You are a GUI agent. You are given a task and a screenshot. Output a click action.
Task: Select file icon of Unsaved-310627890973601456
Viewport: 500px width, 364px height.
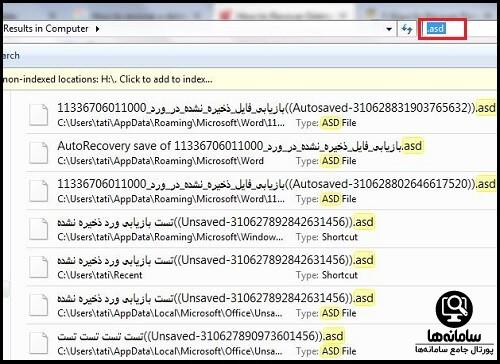38,343
